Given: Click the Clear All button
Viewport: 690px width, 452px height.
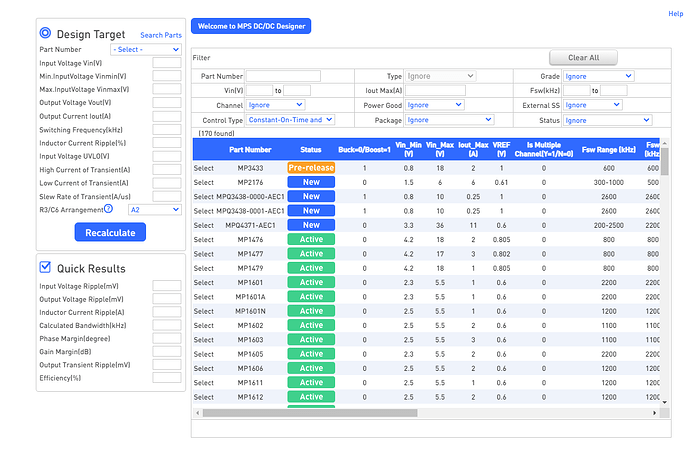Looking at the screenshot, I should coord(584,57).
